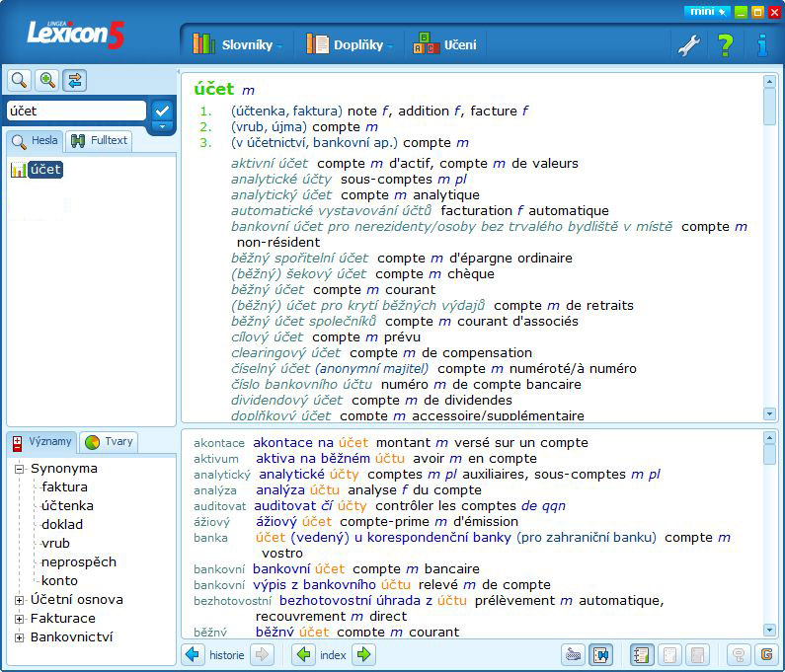
Task: Click the blue info icon
Action: tap(762, 45)
